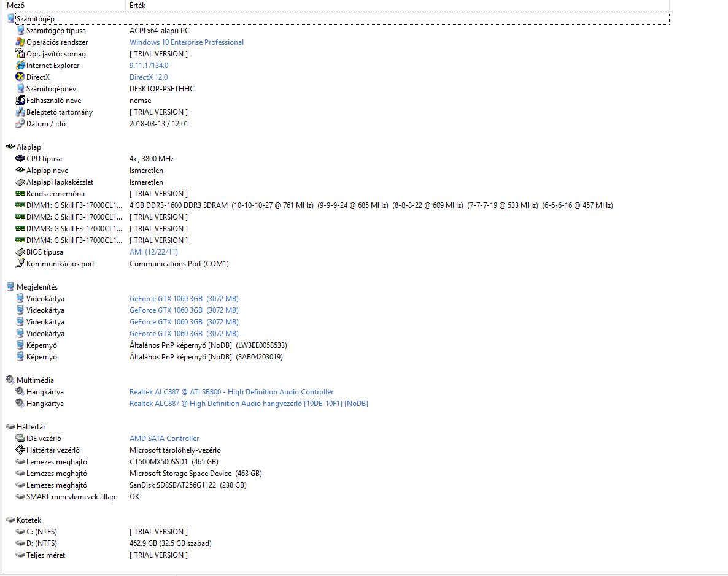The height and width of the screenshot is (576, 728).
Task: Click the DIMM1 memory module icon
Action: point(20,205)
